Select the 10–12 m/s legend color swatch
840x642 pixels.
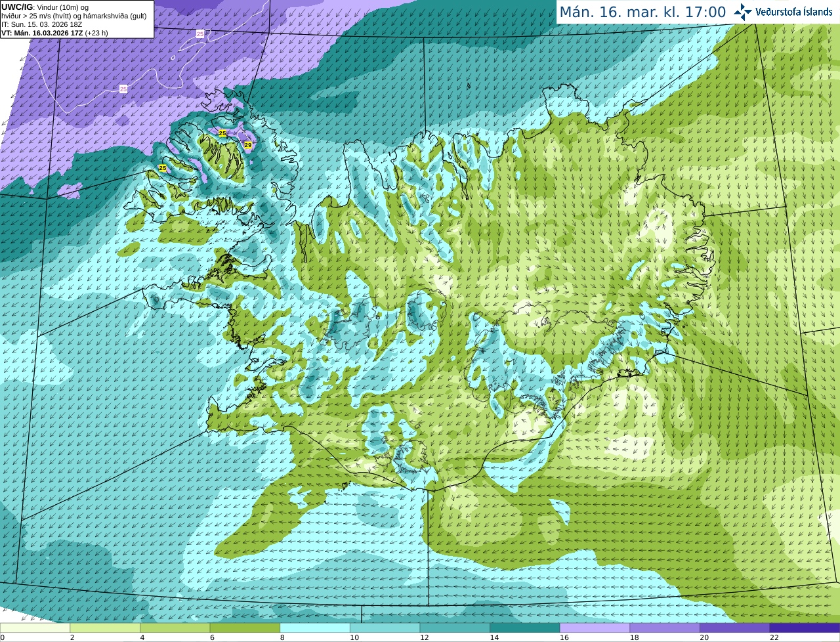pyautogui.click(x=385, y=628)
